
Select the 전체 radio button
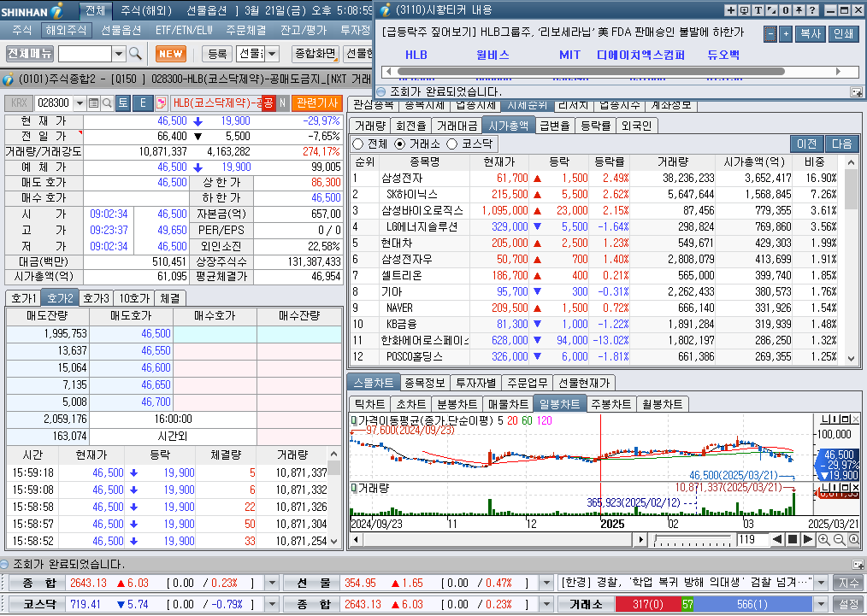(x=357, y=144)
